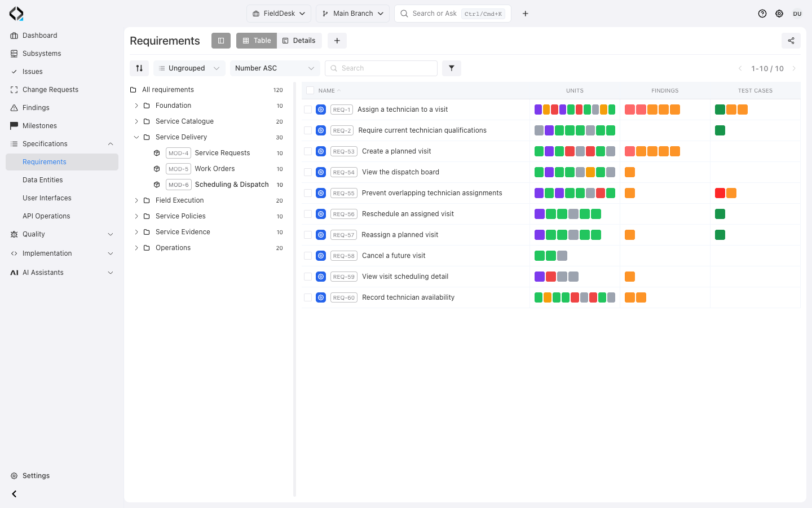
Task: Open API Operations in sidebar
Action: [x=46, y=216]
